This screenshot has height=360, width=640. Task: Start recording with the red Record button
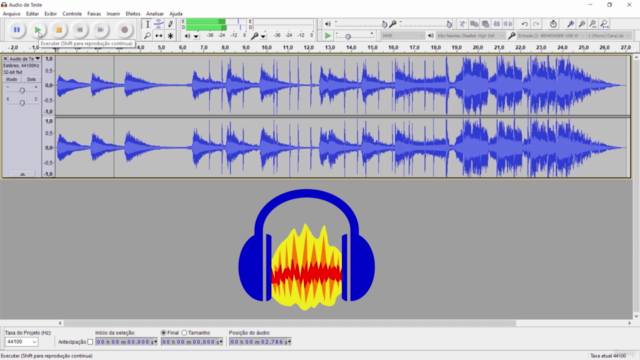coord(124,30)
